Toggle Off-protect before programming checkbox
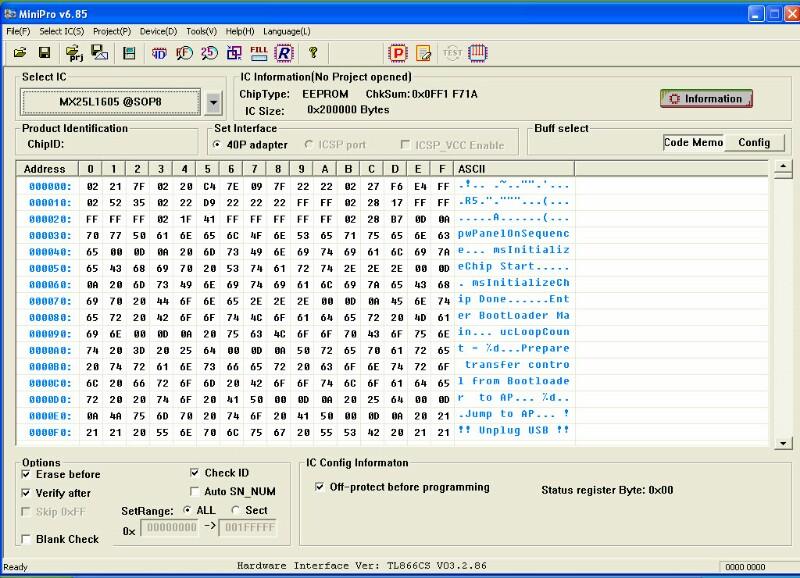This screenshot has width=800, height=578. click(319, 487)
